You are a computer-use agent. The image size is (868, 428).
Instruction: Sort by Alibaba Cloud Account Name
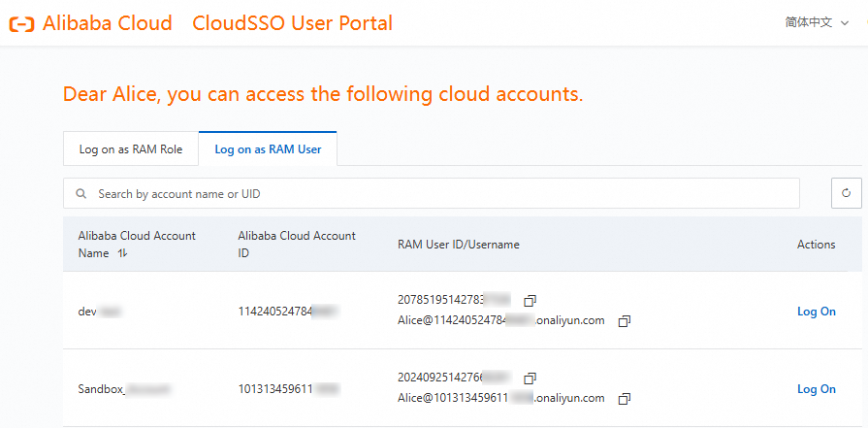tap(123, 253)
